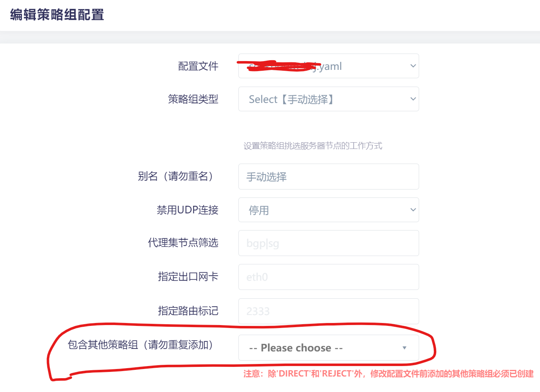Open the 策略组类型 type dropdown
The width and height of the screenshot is (540, 392).
click(328, 99)
